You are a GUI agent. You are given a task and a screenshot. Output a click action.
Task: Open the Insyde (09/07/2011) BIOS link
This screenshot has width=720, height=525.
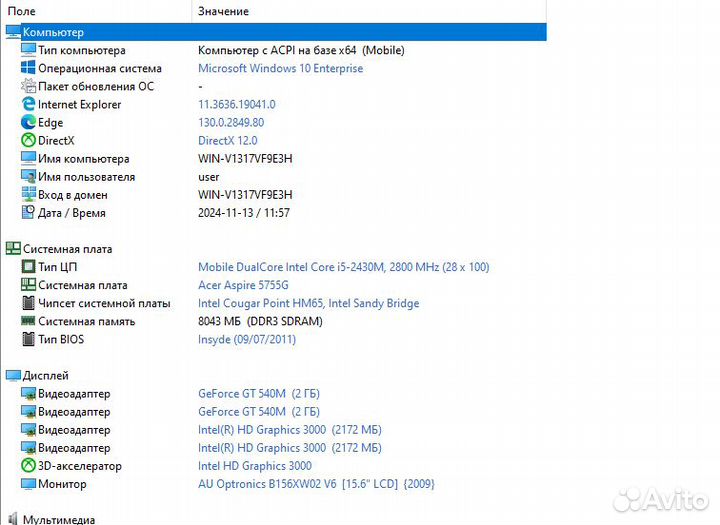tap(247, 339)
